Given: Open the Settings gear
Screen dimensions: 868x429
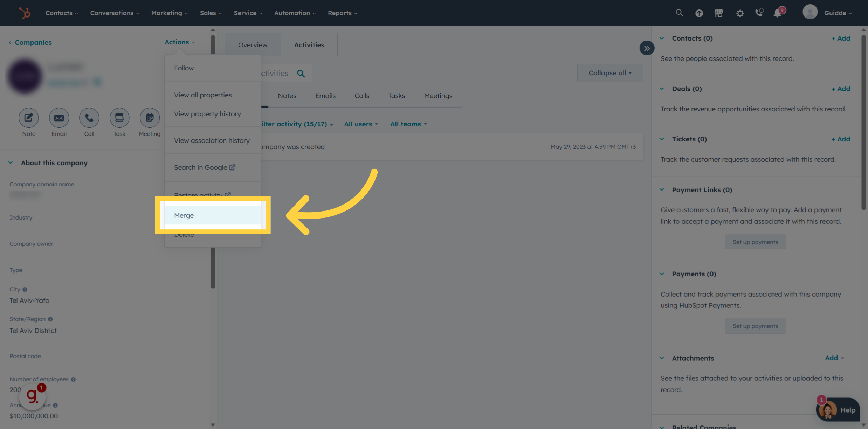Looking at the screenshot, I should pos(740,13).
